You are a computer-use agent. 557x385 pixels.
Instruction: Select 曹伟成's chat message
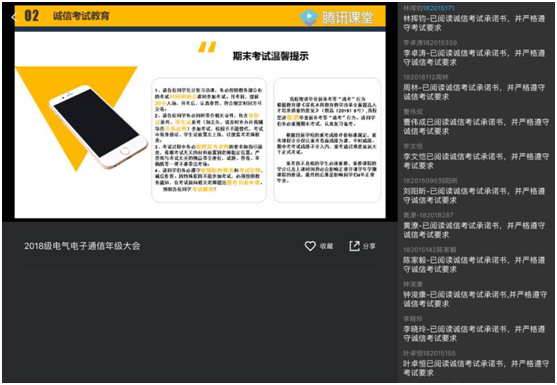click(x=476, y=127)
